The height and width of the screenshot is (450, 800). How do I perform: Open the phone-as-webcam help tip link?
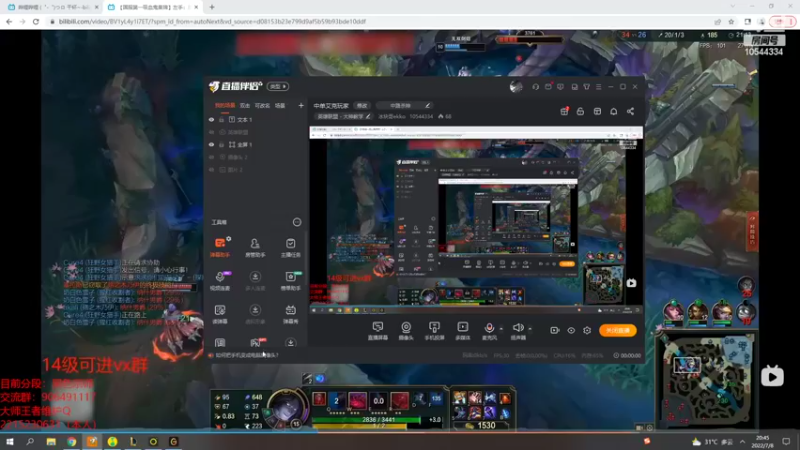pyautogui.click(x=246, y=355)
